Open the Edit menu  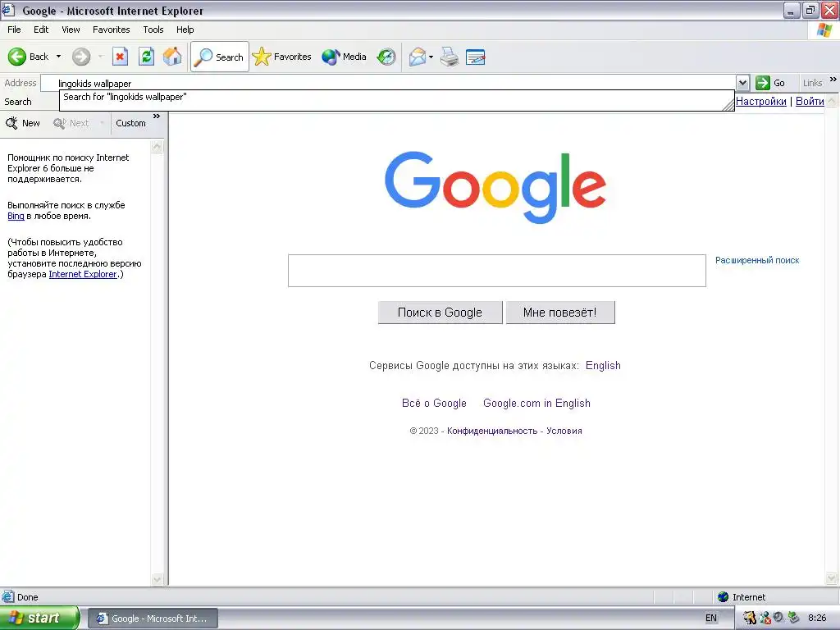tap(41, 30)
